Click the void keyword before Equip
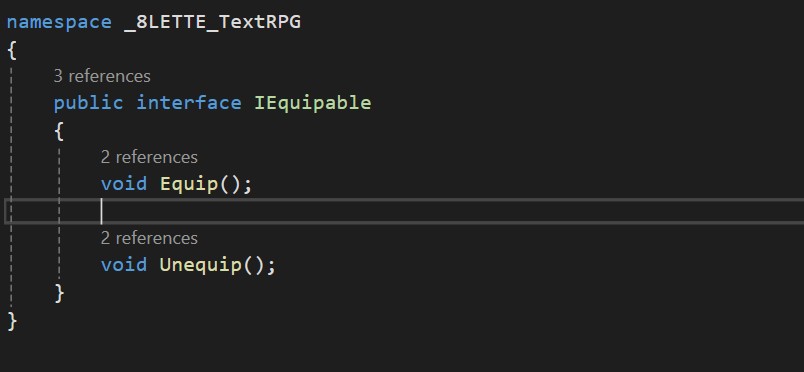This screenshot has width=804, height=372. (x=124, y=184)
